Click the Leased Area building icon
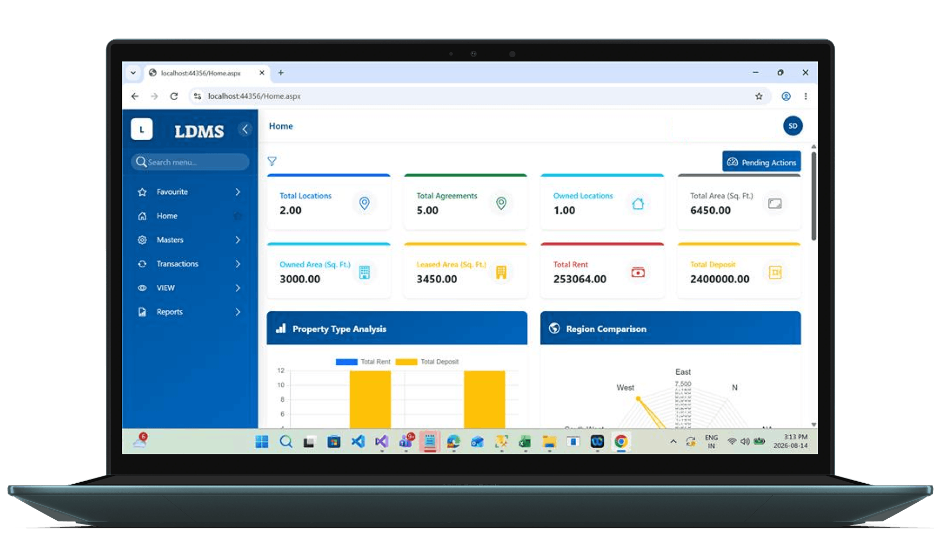 click(501, 272)
